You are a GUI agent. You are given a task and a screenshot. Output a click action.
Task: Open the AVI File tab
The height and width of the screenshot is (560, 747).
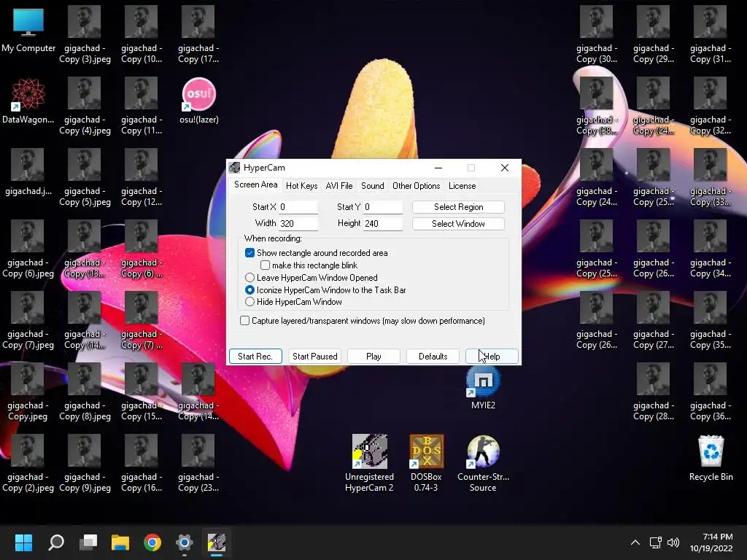tap(339, 186)
